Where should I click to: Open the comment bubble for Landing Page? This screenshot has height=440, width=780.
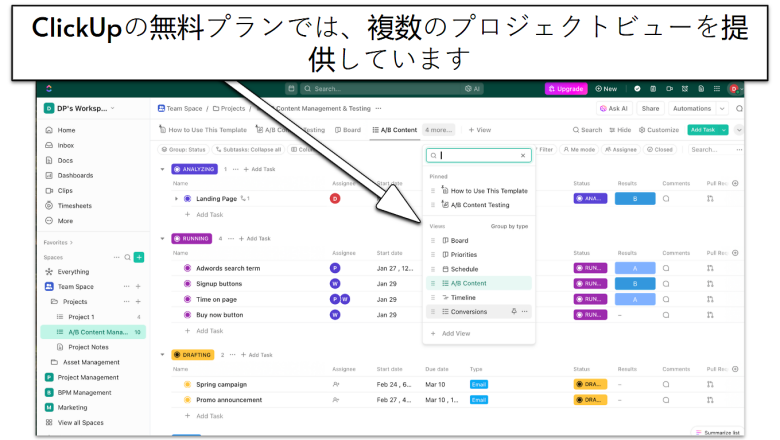(x=666, y=198)
